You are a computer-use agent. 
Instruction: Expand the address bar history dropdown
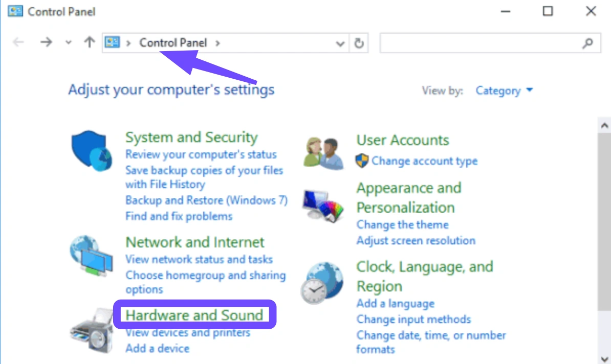click(x=340, y=44)
